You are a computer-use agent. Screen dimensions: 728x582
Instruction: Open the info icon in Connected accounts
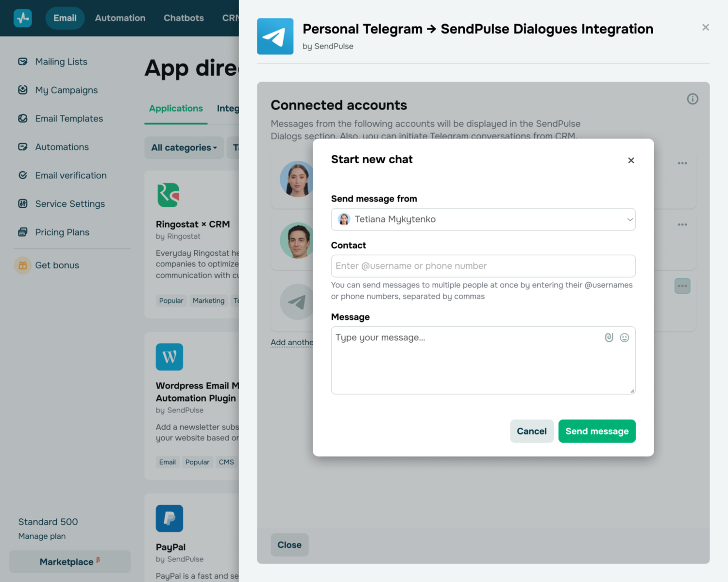point(693,99)
